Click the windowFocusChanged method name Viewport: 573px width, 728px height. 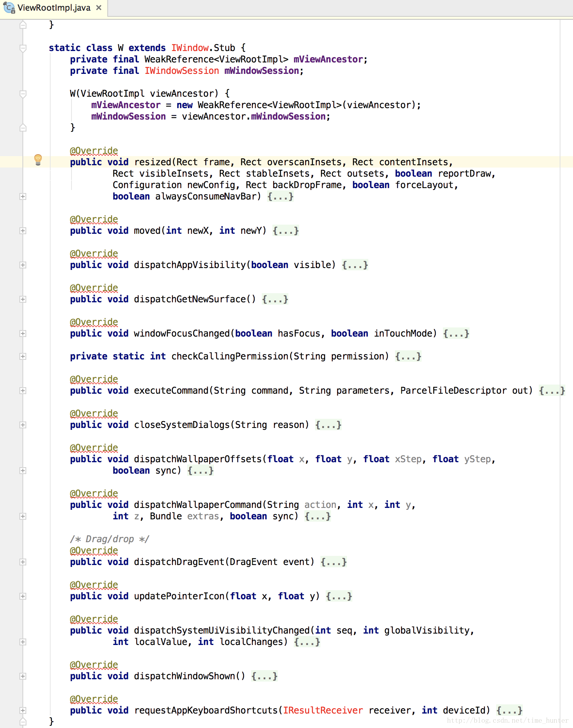pyautogui.click(x=182, y=334)
